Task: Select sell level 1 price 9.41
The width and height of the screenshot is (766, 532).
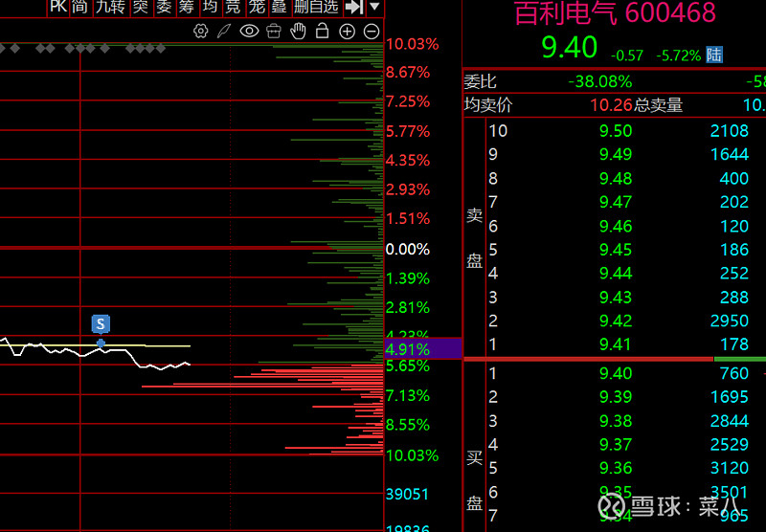Action: 616,344
